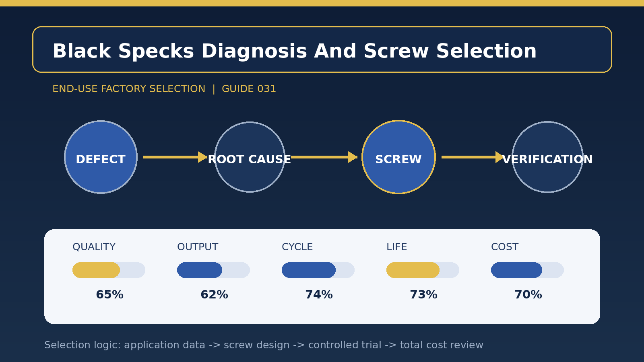
Task: Click the LIFE metric label
Action: click(396, 247)
